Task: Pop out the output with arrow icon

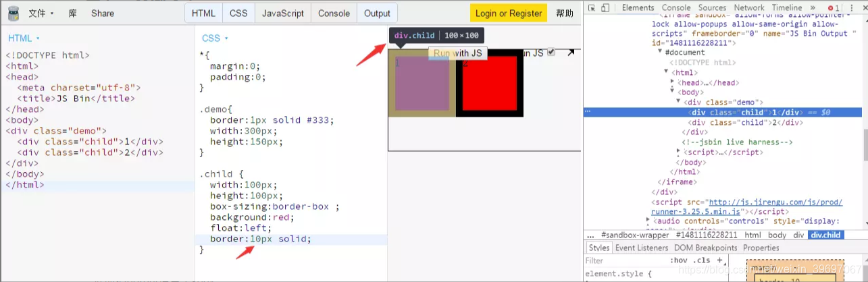Action: (571, 53)
